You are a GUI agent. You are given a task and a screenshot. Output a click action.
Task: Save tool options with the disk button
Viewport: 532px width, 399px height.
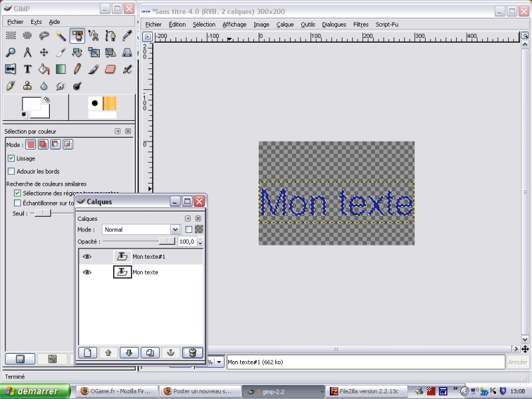click(x=20, y=358)
